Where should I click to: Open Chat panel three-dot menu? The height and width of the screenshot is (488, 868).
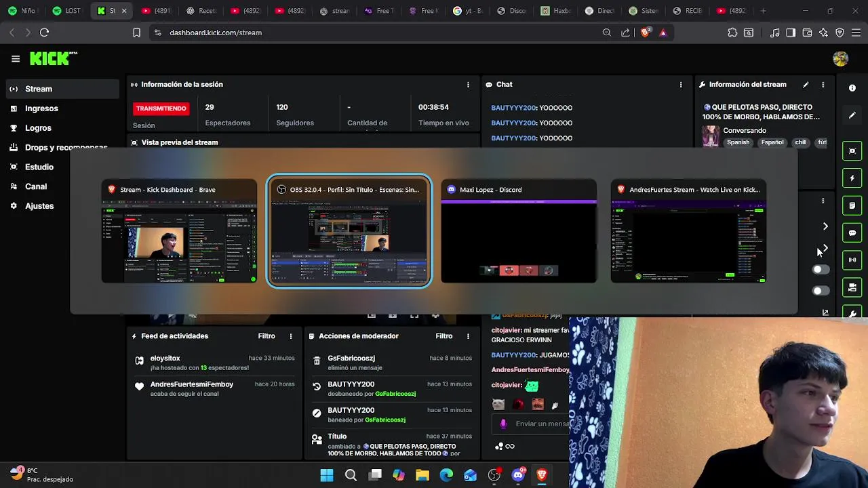coord(681,85)
